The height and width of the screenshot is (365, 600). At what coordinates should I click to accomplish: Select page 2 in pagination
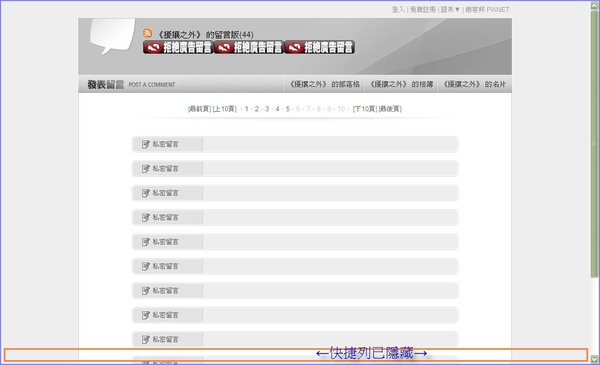(257, 109)
